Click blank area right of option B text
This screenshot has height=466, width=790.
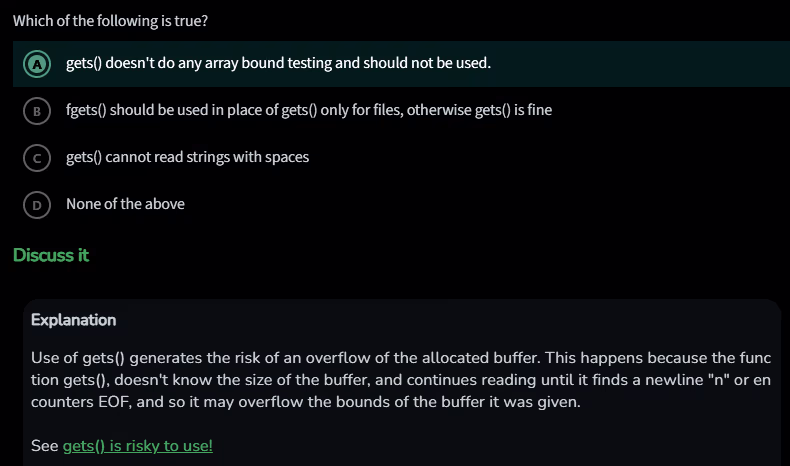tap(670, 110)
